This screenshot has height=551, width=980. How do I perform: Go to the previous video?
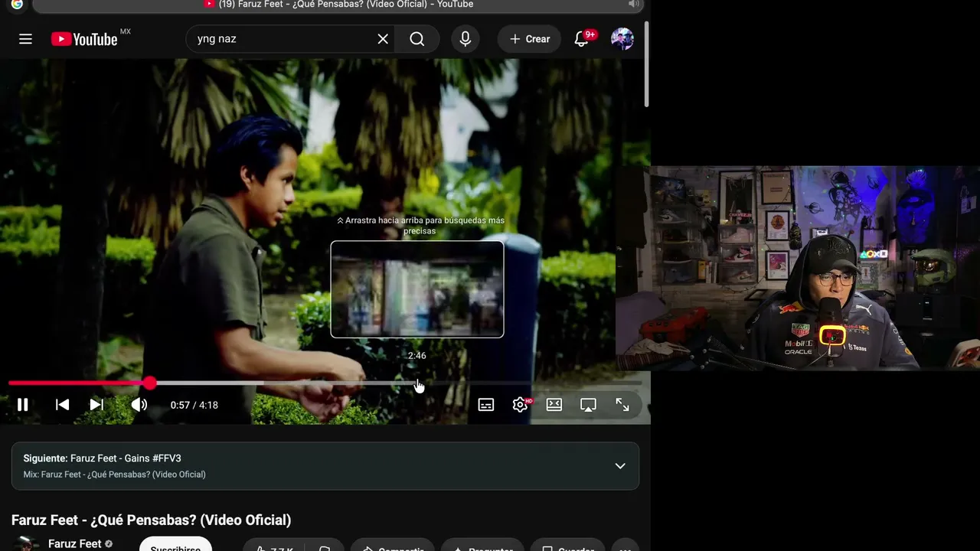pyautogui.click(x=62, y=405)
